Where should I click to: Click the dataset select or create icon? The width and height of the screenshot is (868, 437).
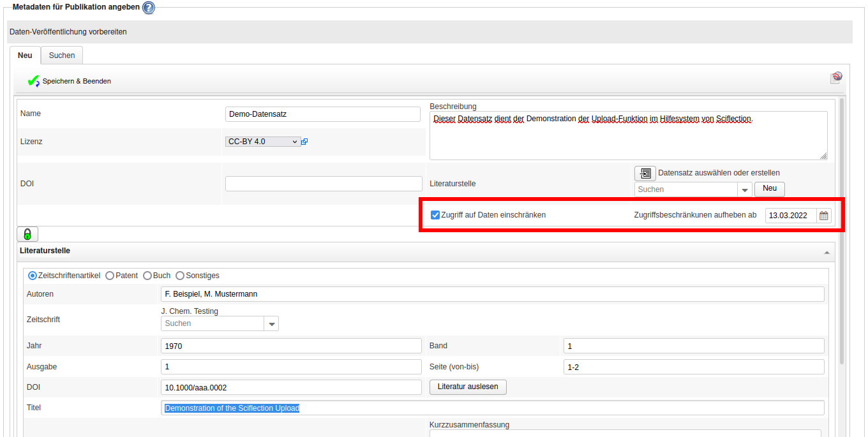(645, 173)
